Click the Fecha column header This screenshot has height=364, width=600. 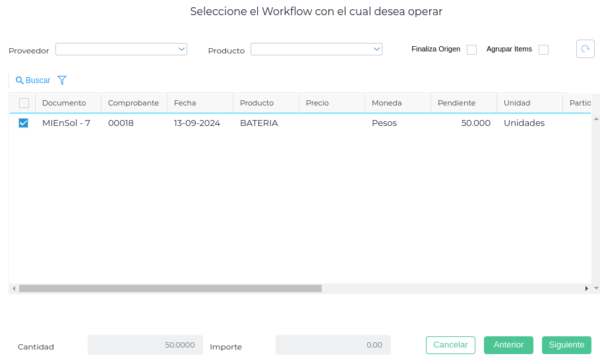tap(185, 103)
